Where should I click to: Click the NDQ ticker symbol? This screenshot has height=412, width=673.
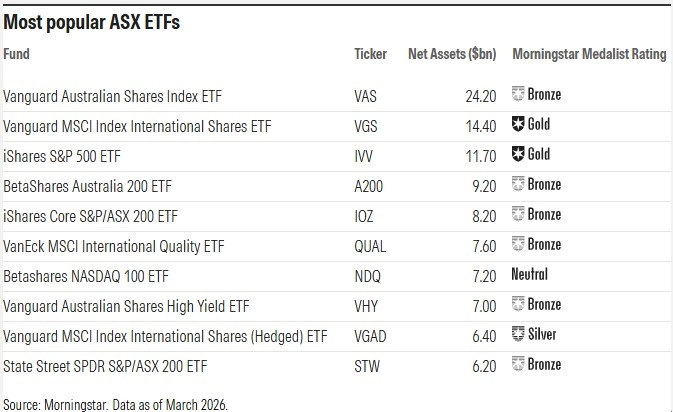click(367, 275)
